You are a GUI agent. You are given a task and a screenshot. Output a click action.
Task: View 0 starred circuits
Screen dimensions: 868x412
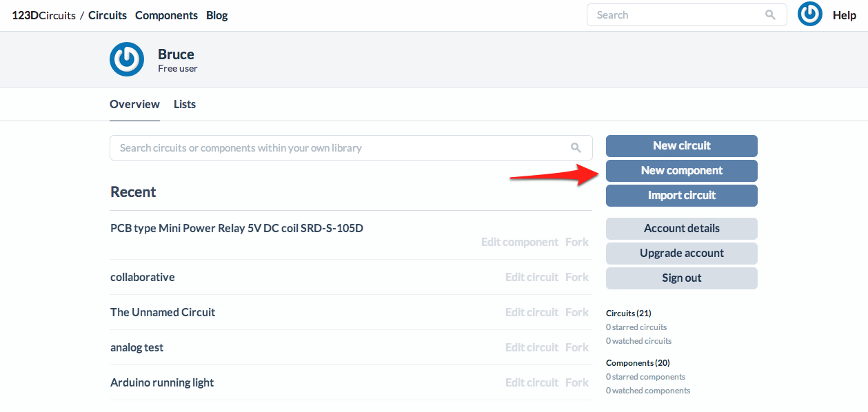636,327
